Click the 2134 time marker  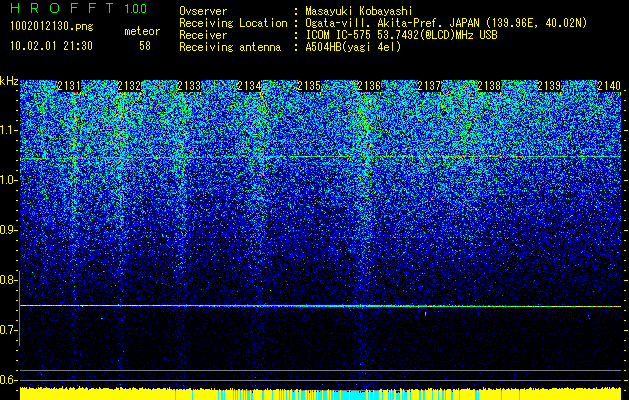click(249, 86)
